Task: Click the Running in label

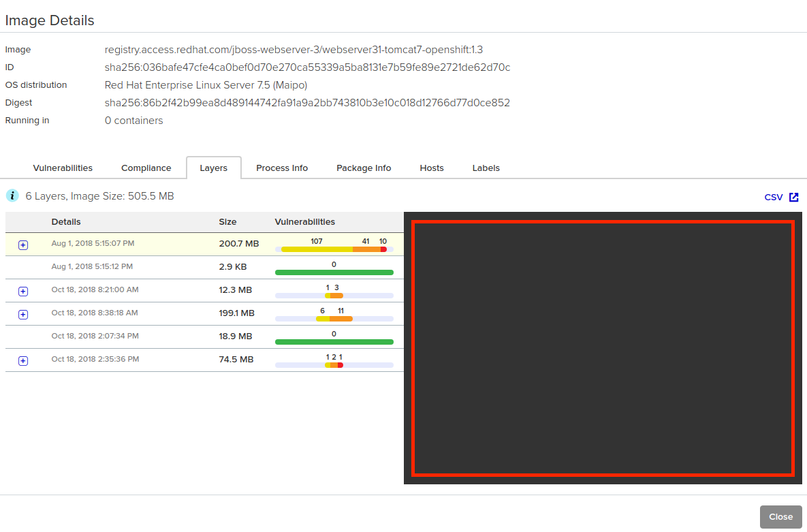Action: (x=27, y=121)
